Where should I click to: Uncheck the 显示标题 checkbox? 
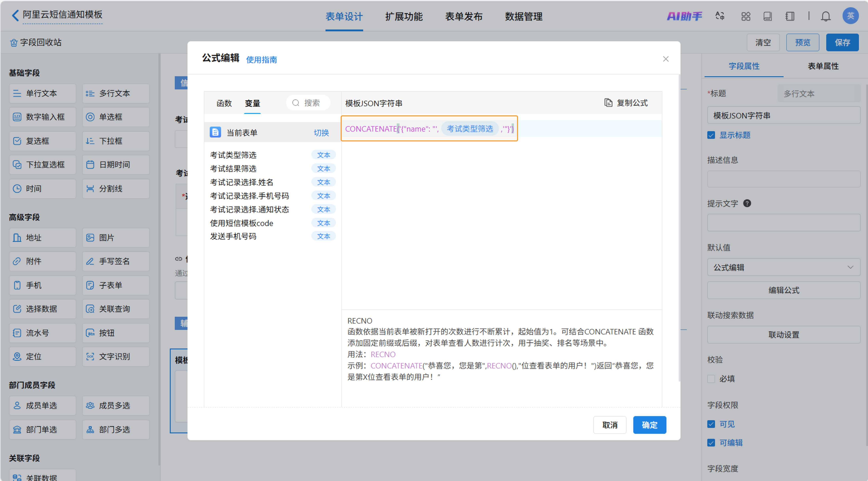(711, 135)
